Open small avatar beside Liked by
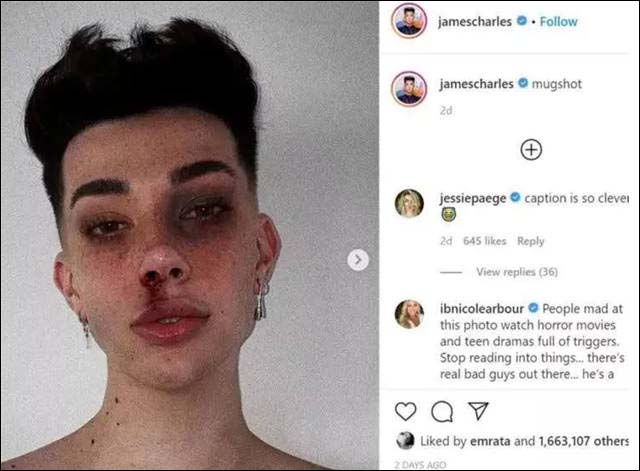The width and height of the screenshot is (640, 471). pyautogui.click(x=405, y=440)
